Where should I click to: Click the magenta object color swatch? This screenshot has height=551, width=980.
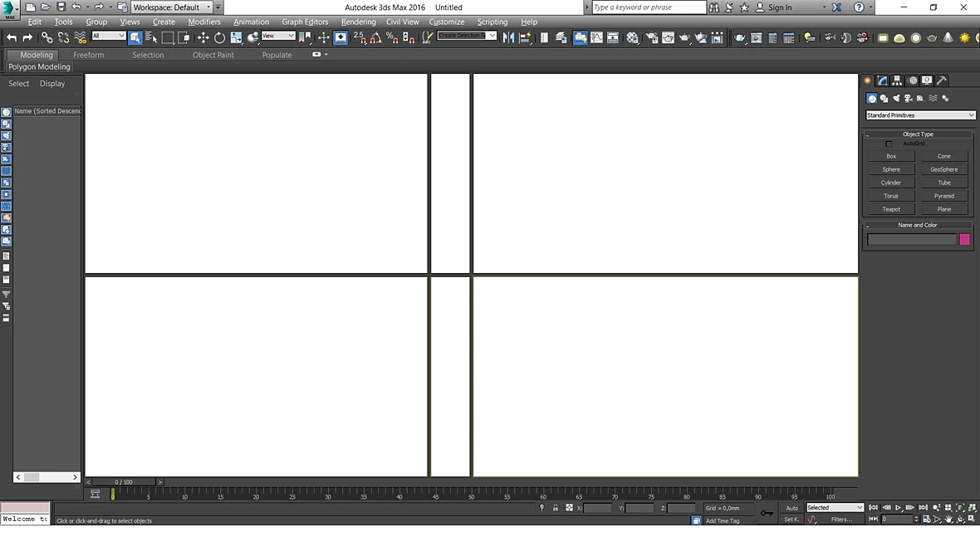(x=964, y=239)
